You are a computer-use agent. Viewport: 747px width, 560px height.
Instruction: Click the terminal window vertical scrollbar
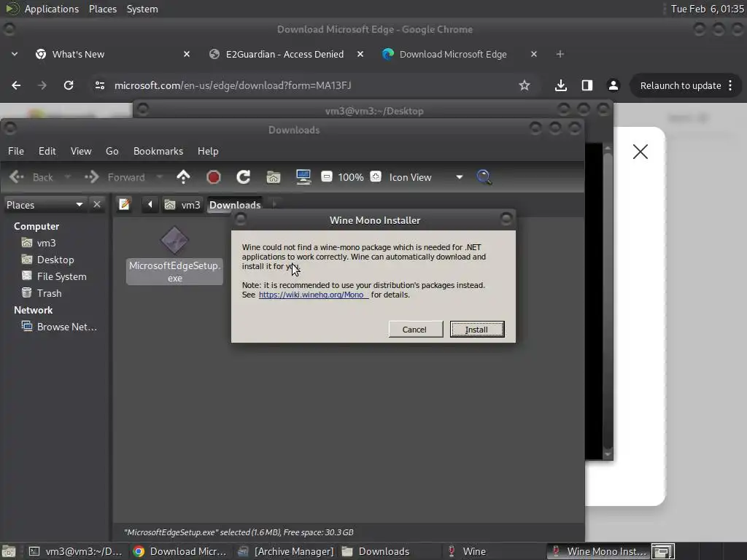click(608, 301)
